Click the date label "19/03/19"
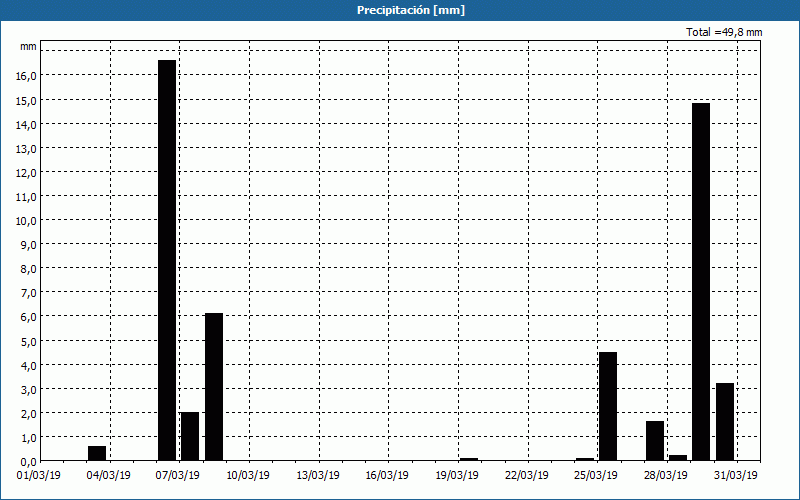The image size is (800, 500). pyautogui.click(x=457, y=476)
